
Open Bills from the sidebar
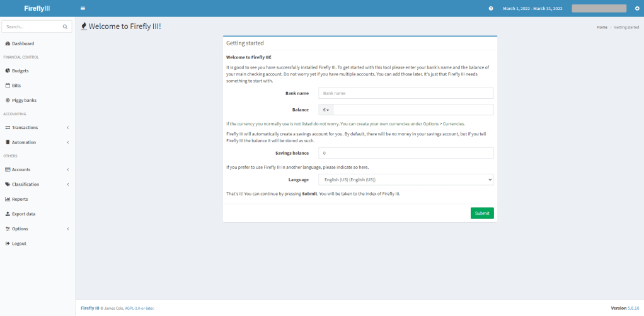pyautogui.click(x=16, y=86)
